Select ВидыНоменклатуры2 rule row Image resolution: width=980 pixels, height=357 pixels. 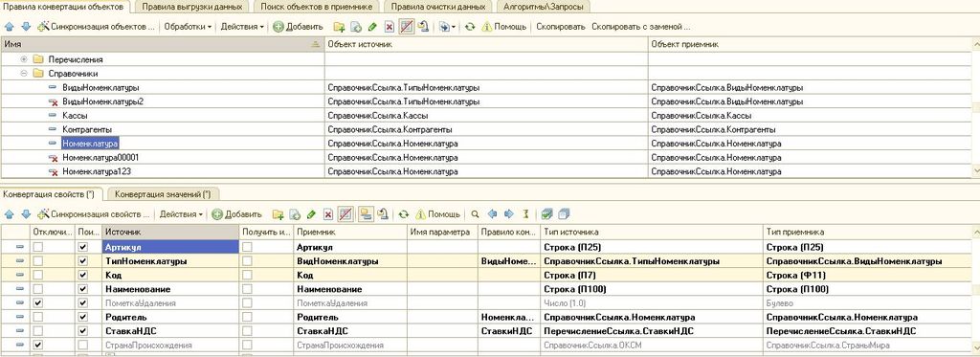[487, 101]
